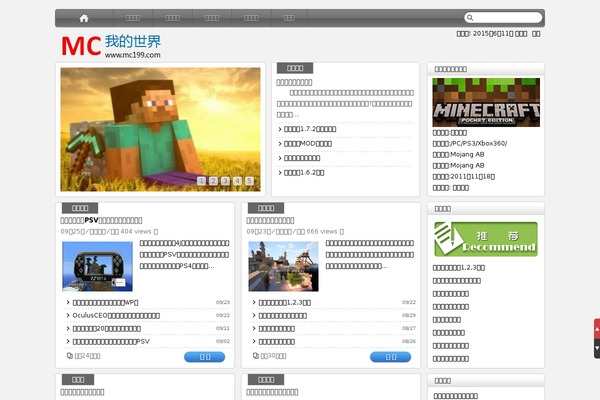Click the green Recommend banner
The height and width of the screenshot is (400, 600).
pos(486,239)
